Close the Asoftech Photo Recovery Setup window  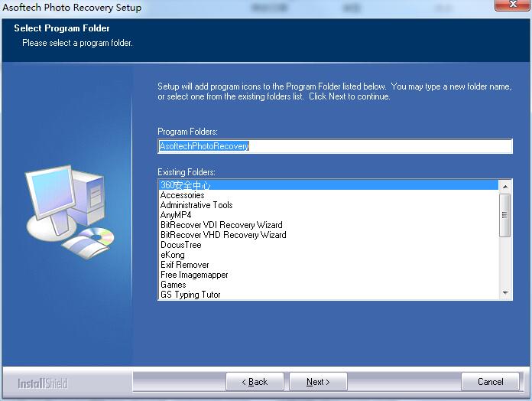[513, 5]
